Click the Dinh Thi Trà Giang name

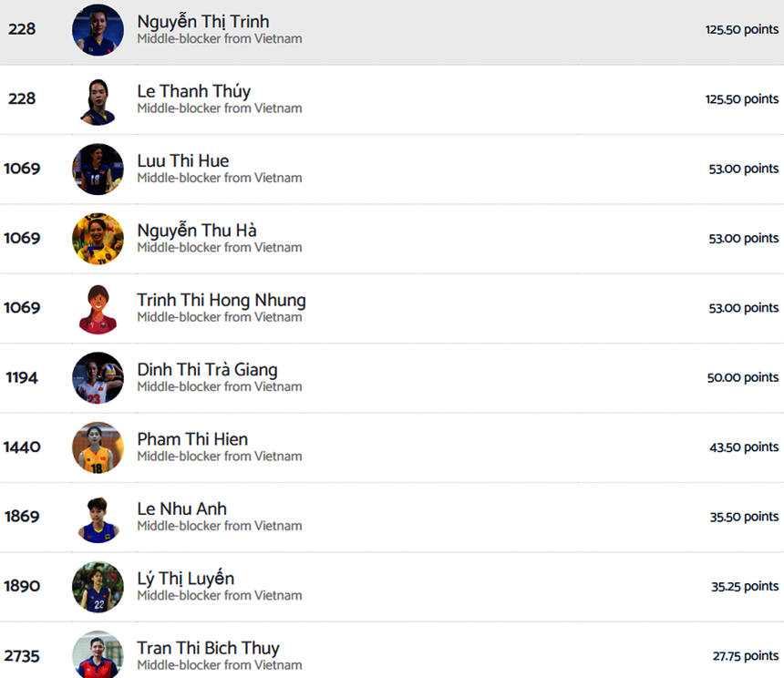(207, 370)
